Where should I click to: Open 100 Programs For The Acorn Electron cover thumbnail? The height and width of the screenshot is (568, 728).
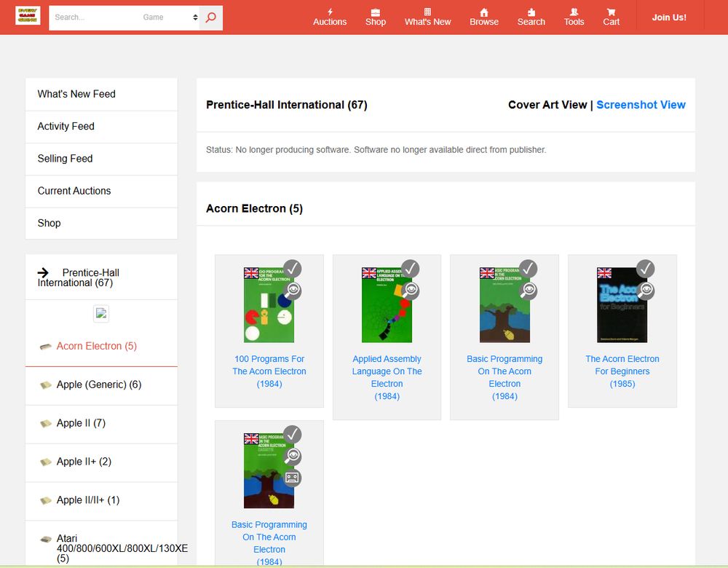coord(269,305)
